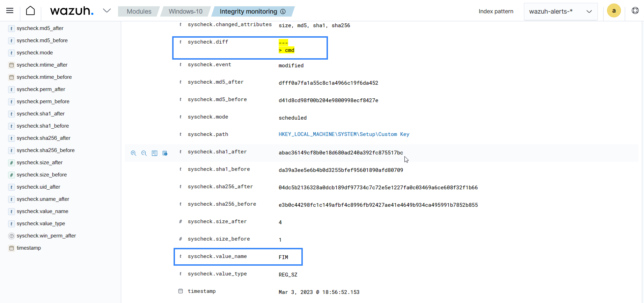
Task: Open the hamburger navigation menu
Action: [x=10, y=10]
